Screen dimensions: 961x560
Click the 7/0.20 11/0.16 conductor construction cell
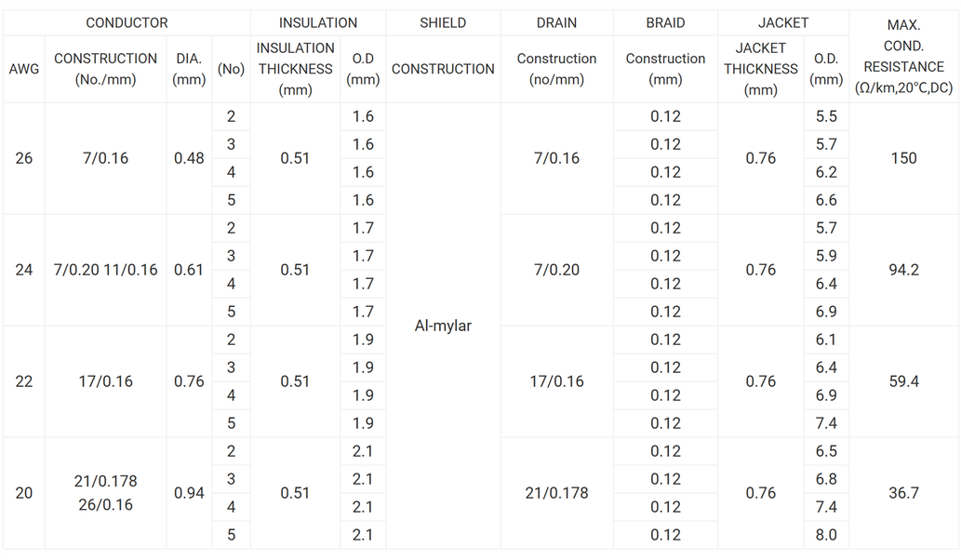106,270
